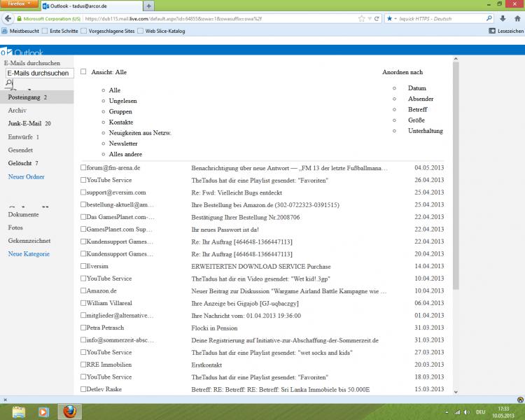Select the Outlook - tadus@arcor.de tab

point(92,6)
